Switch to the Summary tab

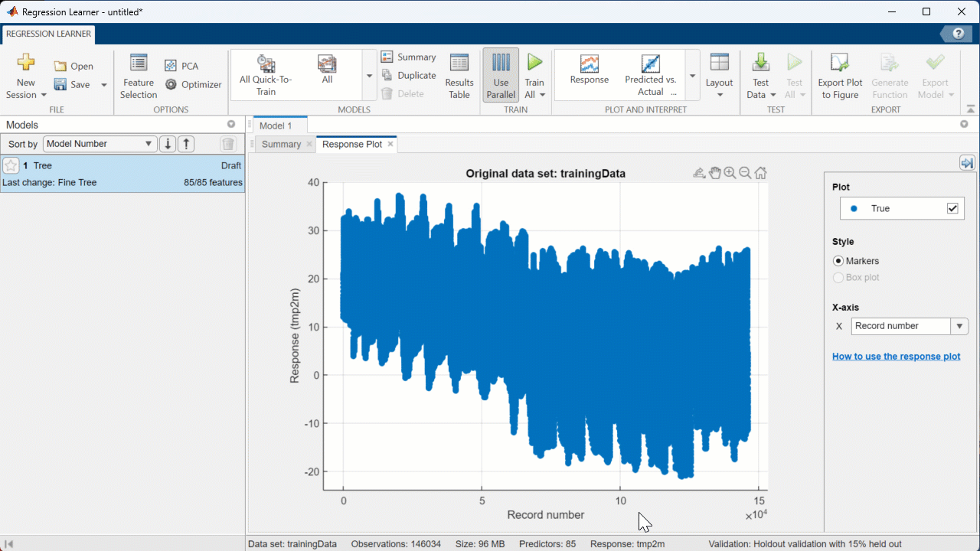click(281, 144)
